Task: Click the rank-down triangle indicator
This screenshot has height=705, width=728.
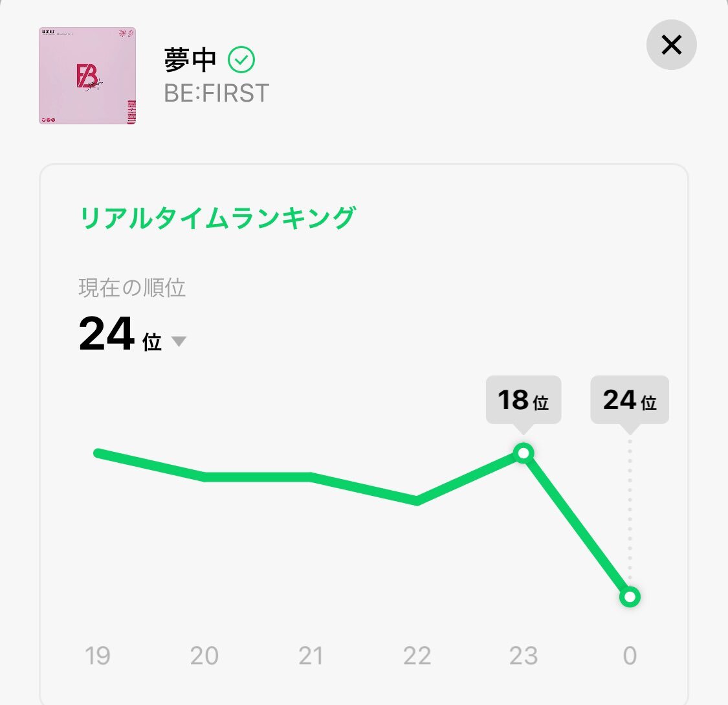Action: pos(179,341)
